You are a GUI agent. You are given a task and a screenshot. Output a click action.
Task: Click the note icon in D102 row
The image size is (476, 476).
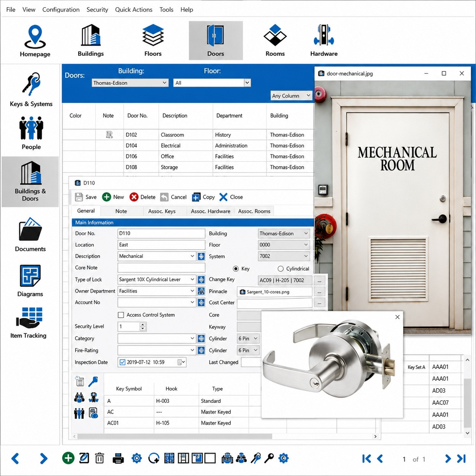click(x=109, y=134)
